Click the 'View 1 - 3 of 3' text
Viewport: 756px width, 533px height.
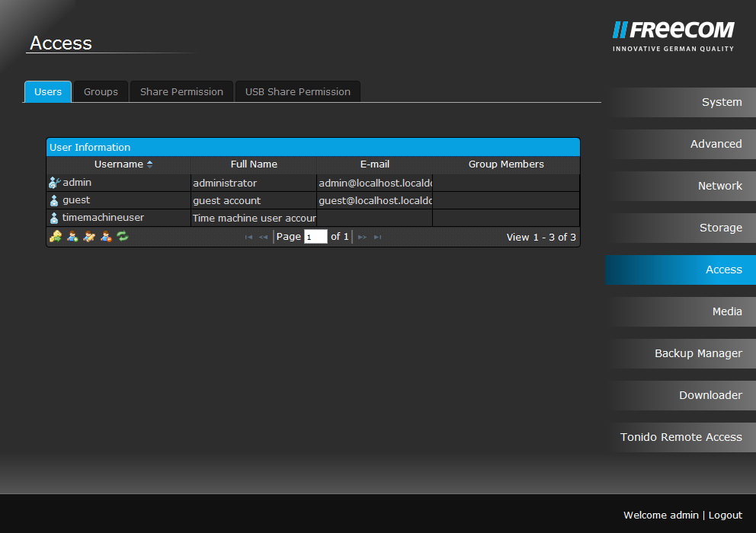pyautogui.click(x=541, y=237)
